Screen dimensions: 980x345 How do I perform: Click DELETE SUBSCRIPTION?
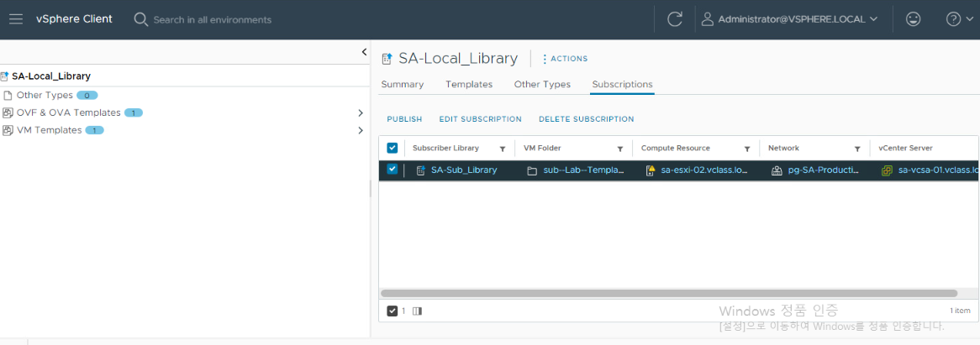click(x=587, y=119)
